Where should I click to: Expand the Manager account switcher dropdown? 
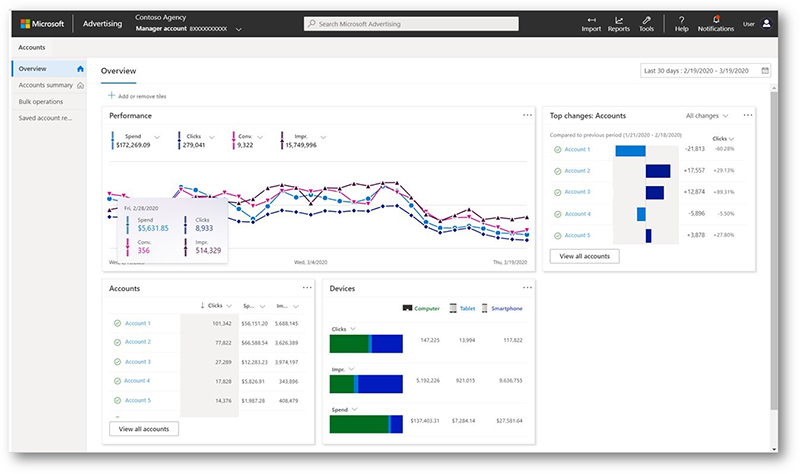click(x=238, y=30)
